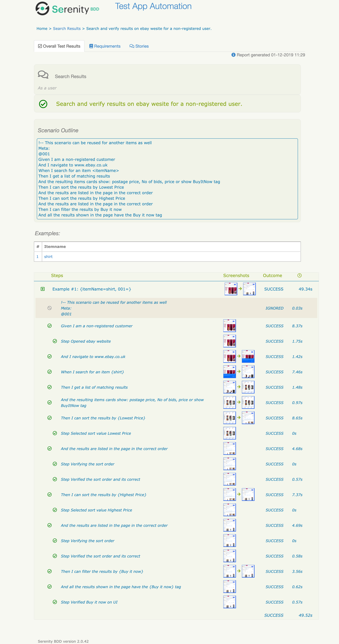Open second screenshot of 'search for an item {shirt}' step
Viewport: 339px width, 644px height.
click(x=248, y=372)
